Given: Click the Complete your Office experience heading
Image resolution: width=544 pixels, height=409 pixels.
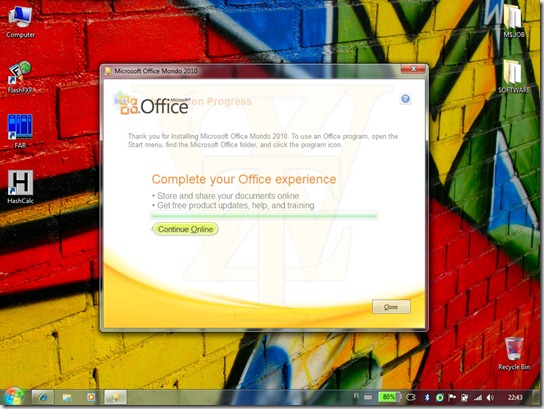Looking at the screenshot, I should [x=244, y=179].
